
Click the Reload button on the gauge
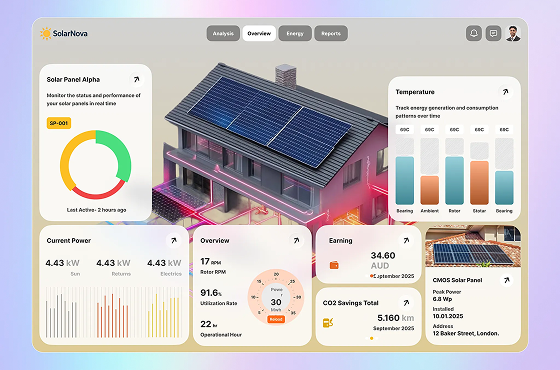[276, 319]
